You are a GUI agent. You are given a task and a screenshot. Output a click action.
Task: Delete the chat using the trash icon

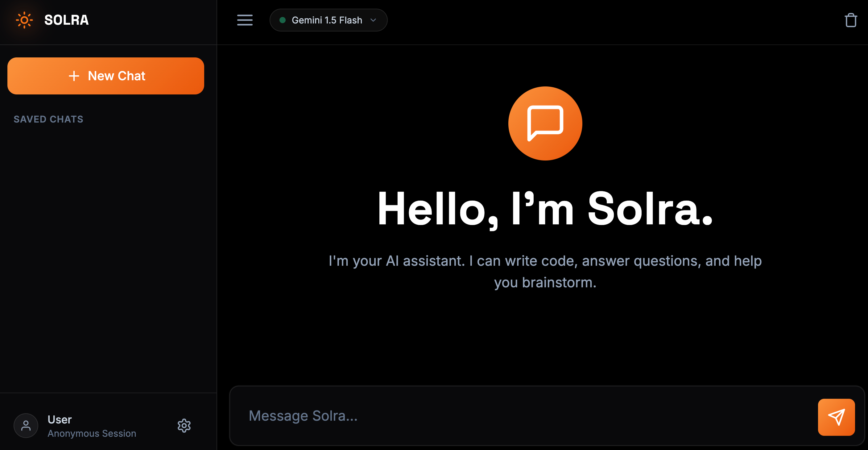click(850, 20)
